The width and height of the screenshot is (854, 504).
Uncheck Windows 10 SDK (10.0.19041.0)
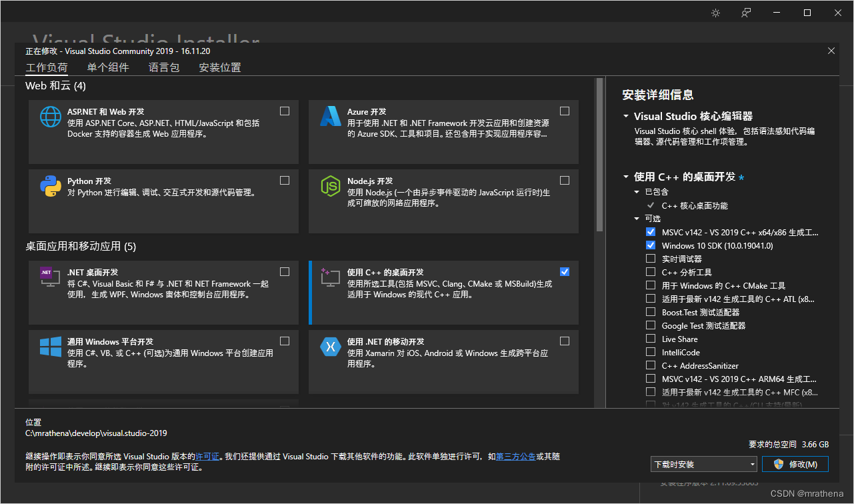pyautogui.click(x=651, y=245)
